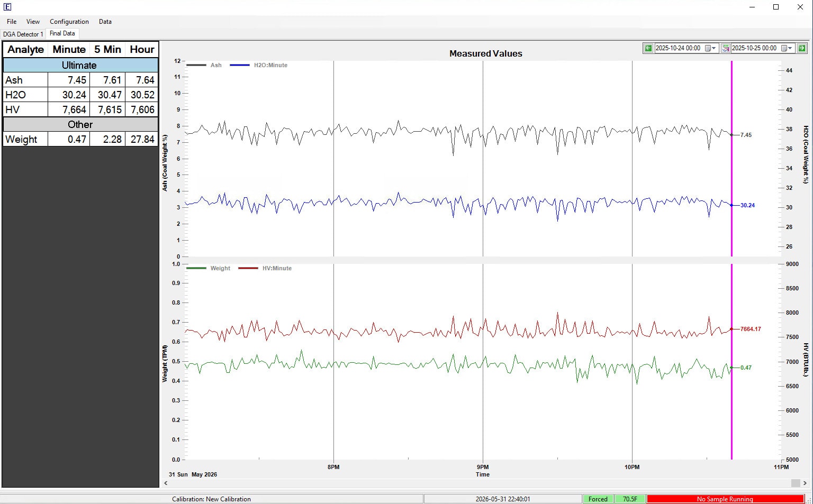This screenshot has height=504, width=813.
Task: Click the horizontal scrollbar thumb under the chart
Action: 796,483
